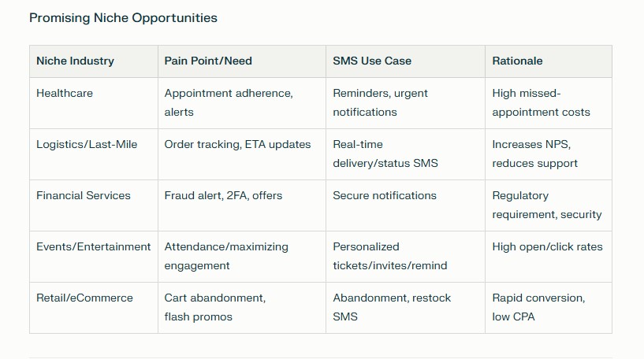
Task: Click the 'Promising Niche Opportunities' heading
Action: point(123,17)
